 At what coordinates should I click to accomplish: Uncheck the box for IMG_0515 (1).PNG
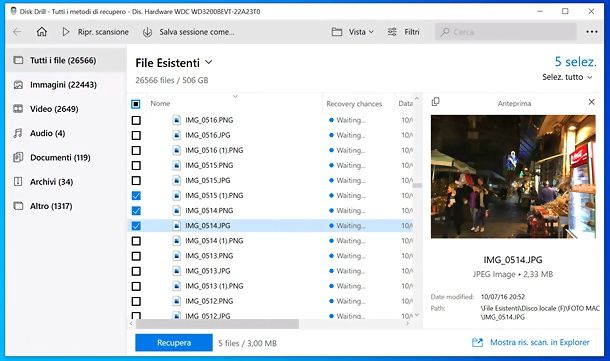(136, 196)
